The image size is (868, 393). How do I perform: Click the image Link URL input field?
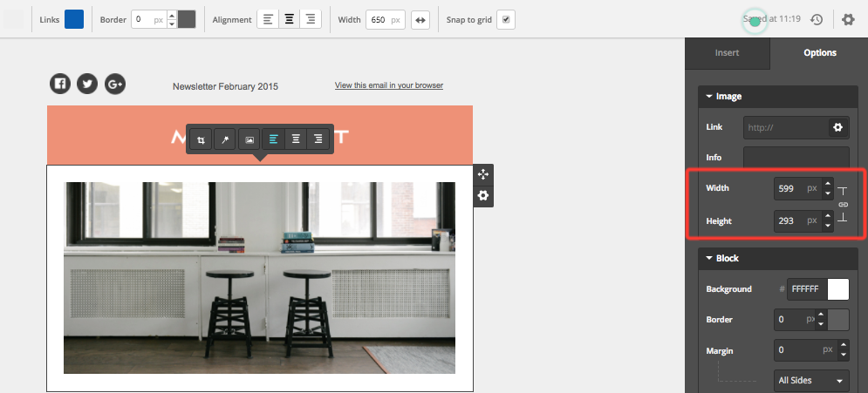pyautogui.click(x=785, y=127)
